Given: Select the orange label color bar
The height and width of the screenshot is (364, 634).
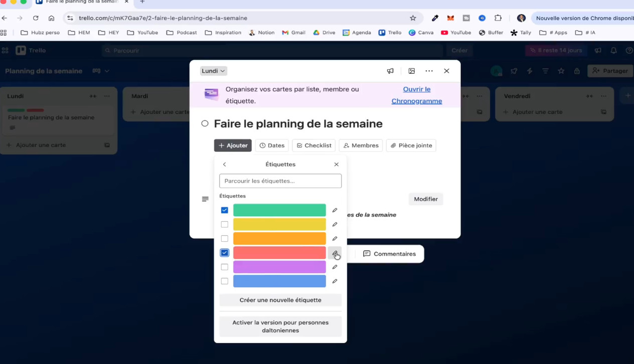Looking at the screenshot, I should pos(279,239).
